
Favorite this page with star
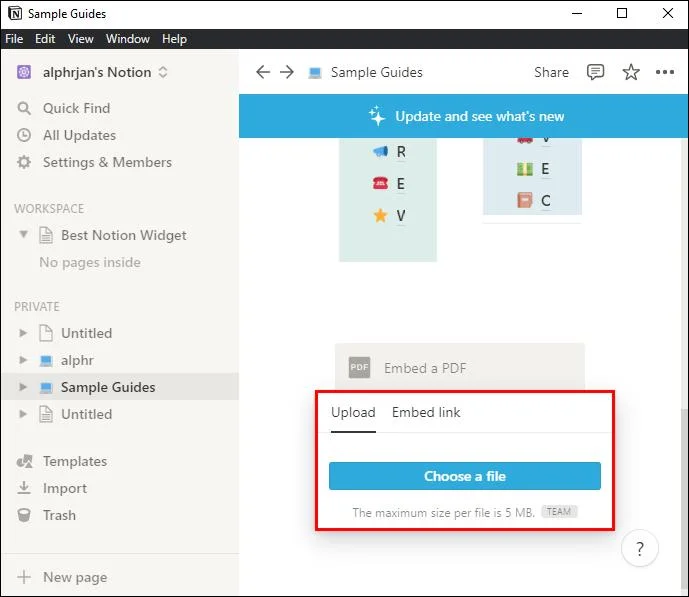coord(631,72)
